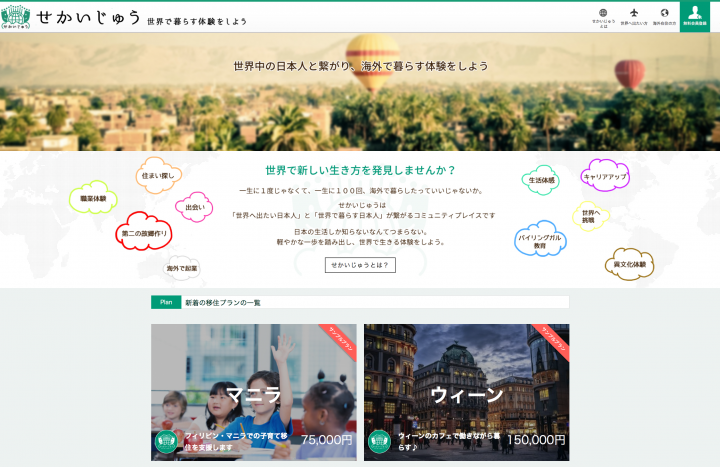The image size is (720, 467).
Task: Open the airplane 世界へ出たい方 nav item
Action: [634, 17]
